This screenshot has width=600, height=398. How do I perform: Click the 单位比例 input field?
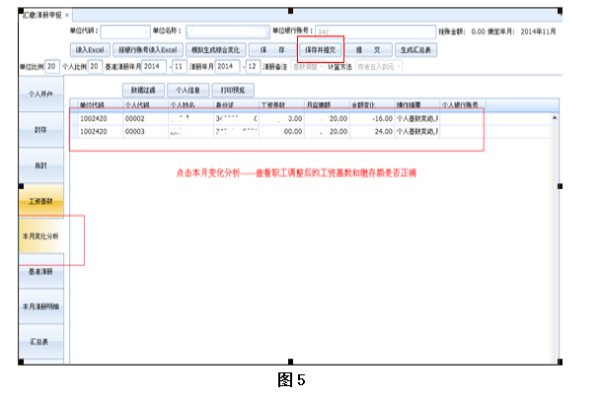pyautogui.click(x=52, y=67)
